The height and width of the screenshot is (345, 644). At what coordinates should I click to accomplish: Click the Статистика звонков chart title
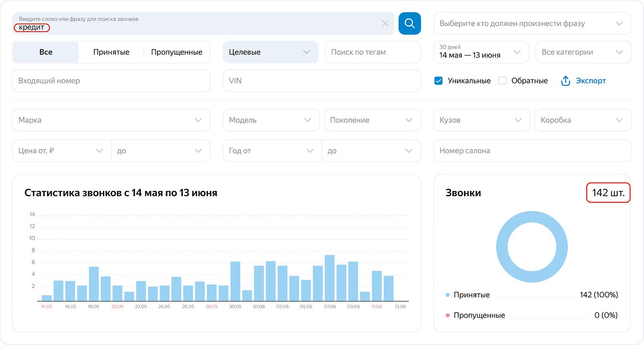tap(121, 193)
